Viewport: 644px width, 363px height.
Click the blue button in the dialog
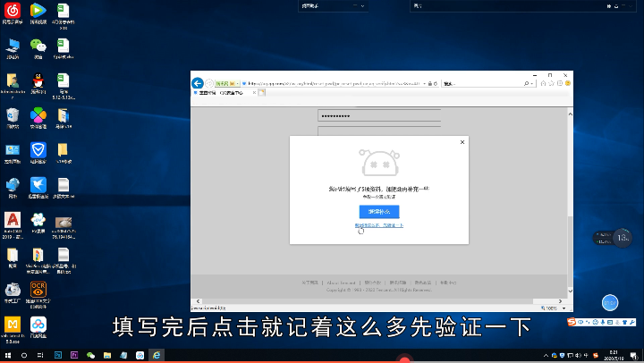click(378, 212)
